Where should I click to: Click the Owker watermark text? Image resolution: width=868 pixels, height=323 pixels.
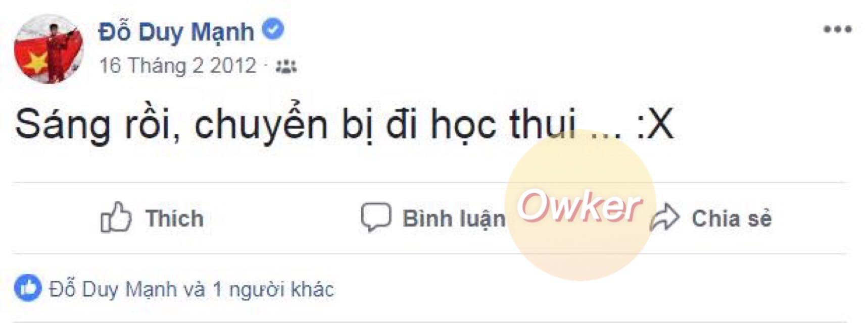point(580,205)
